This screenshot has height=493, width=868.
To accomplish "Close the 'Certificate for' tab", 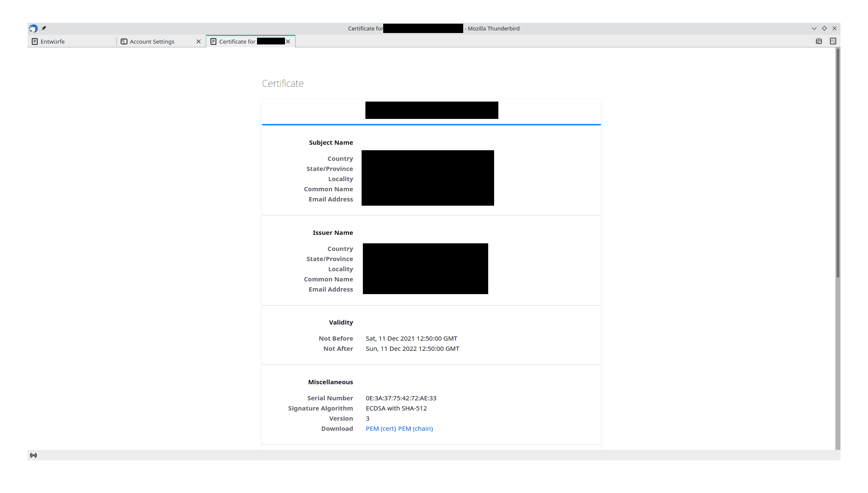I will [x=288, y=41].
